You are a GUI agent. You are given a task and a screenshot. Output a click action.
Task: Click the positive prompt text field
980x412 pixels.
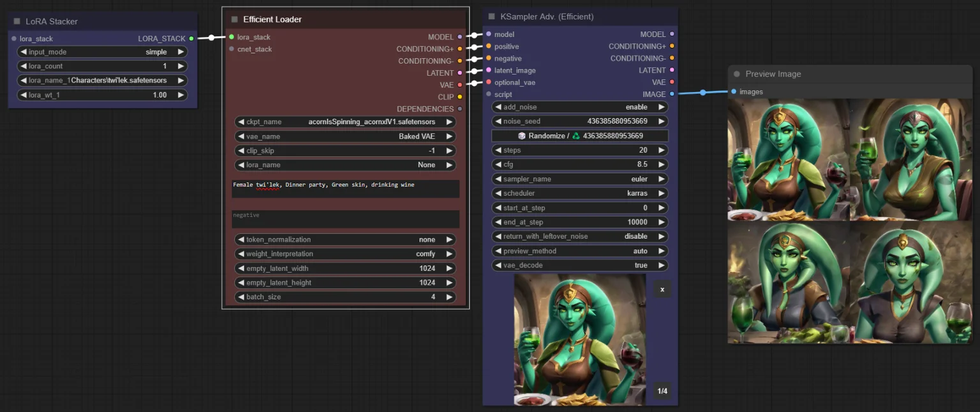345,188
